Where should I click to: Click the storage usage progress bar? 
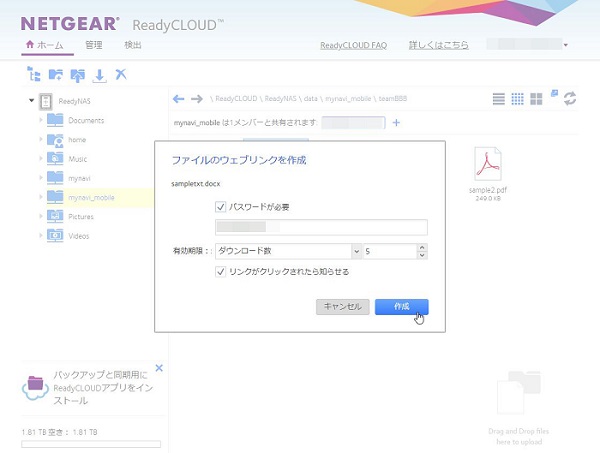click(x=91, y=444)
